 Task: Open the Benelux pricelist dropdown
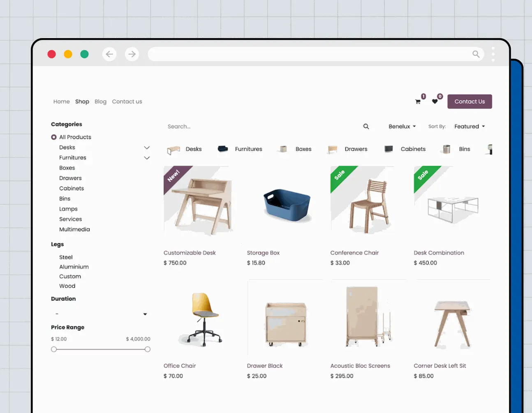point(402,127)
